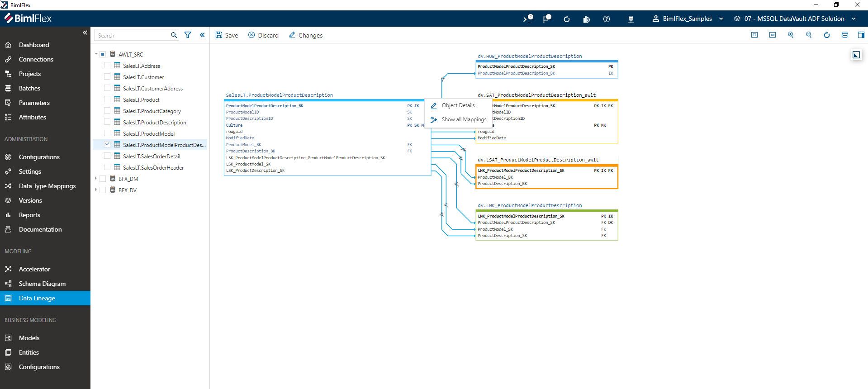Refresh the diagram layout icon

pyautogui.click(x=827, y=35)
